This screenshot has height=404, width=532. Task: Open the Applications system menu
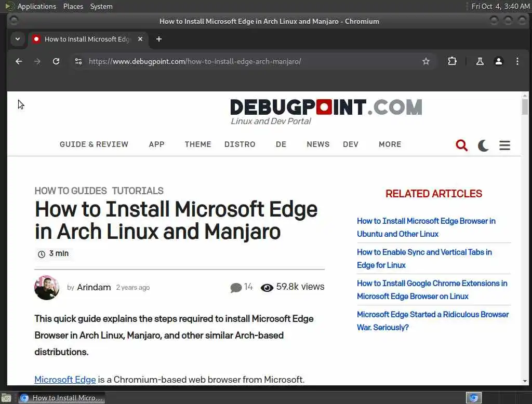(x=37, y=6)
